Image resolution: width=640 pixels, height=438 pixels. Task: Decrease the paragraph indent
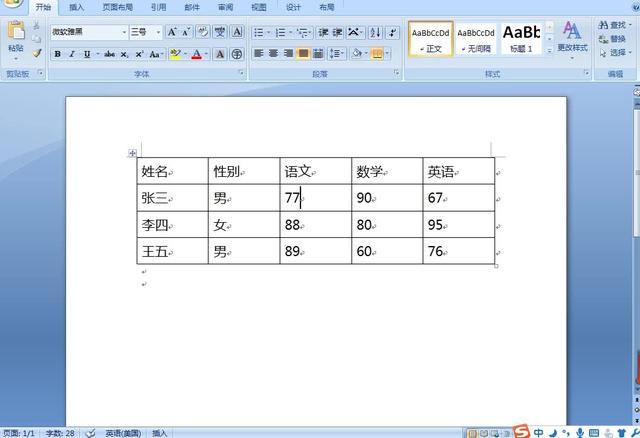(x=323, y=32)
